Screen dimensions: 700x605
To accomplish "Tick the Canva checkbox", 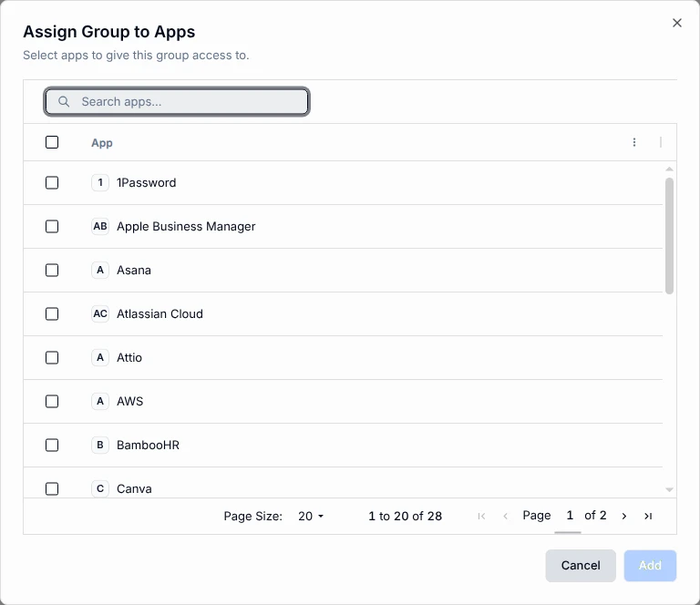I will click(x=52, y=488).
